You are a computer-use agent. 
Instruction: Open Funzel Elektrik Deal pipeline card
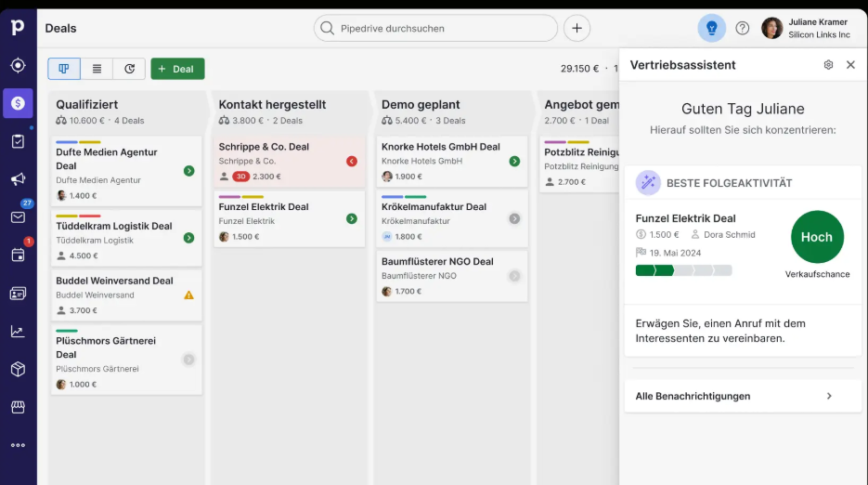290,219
